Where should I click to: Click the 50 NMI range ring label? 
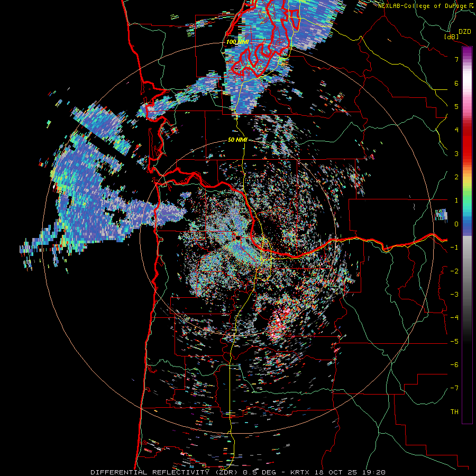tap(237, 140)
